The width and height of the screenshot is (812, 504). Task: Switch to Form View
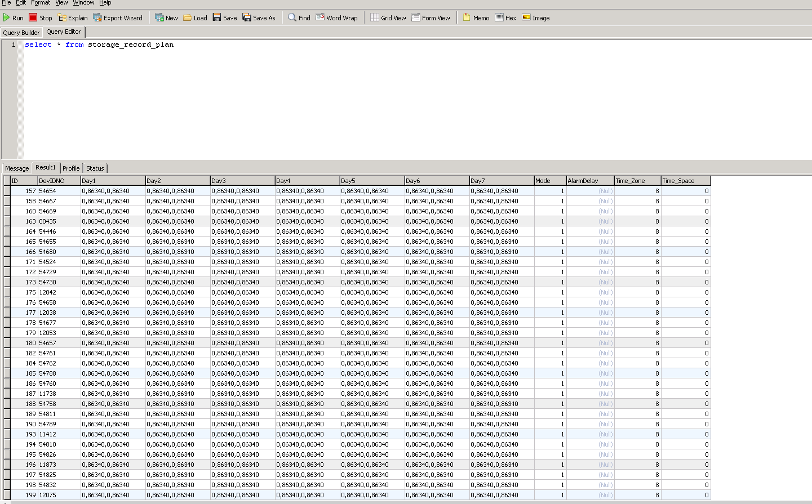coord(431,17)
